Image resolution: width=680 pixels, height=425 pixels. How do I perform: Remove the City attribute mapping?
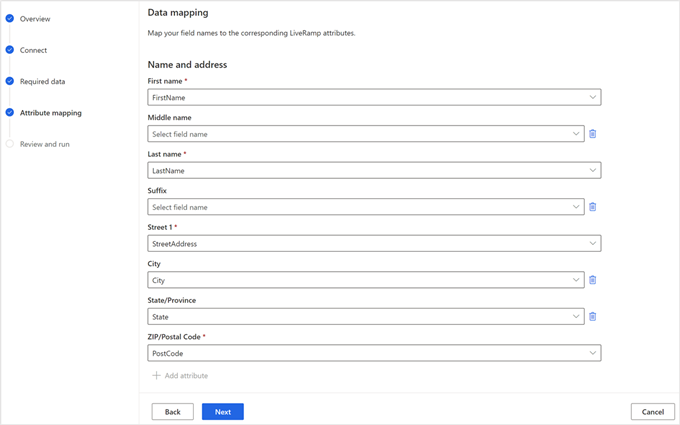tap(592, 280)
